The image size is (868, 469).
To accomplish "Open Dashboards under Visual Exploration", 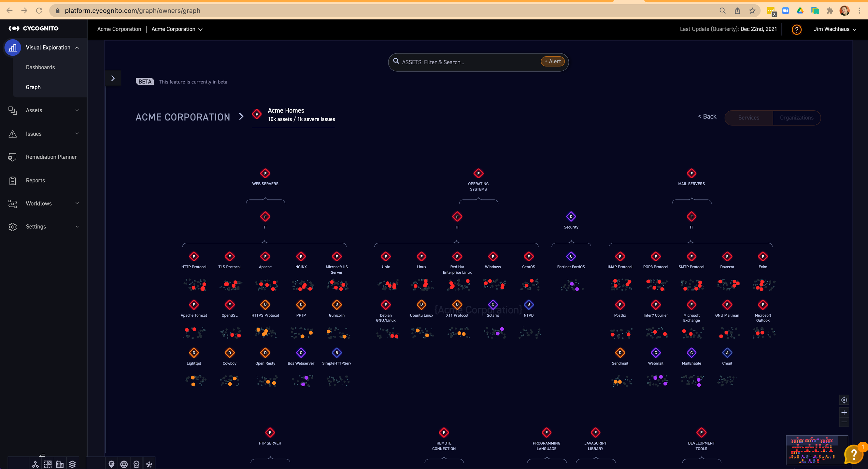I will tap(40, 67).
